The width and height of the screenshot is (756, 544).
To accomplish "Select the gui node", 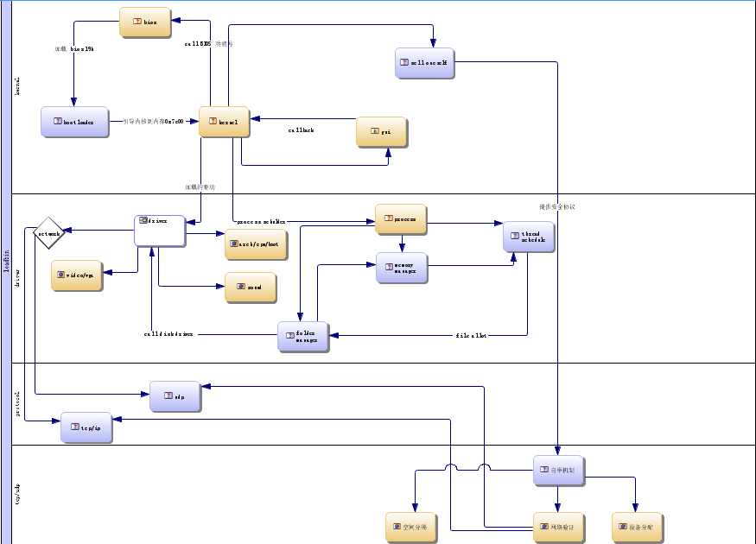I will coord(382,131).
